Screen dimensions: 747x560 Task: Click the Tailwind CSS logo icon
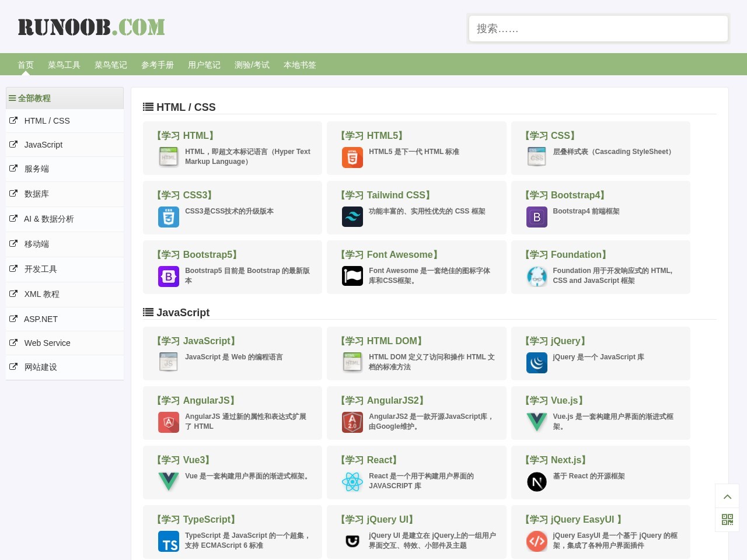click(x=352, y=217)
